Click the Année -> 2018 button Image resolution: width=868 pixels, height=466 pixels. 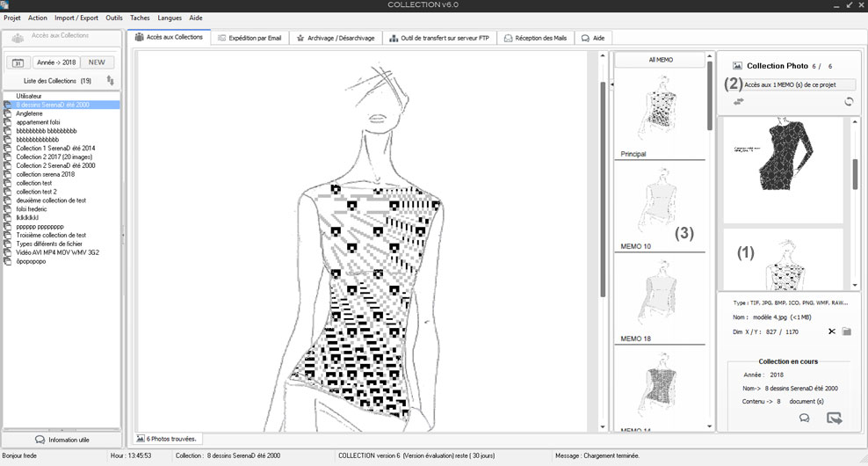(x=55, y=62)
